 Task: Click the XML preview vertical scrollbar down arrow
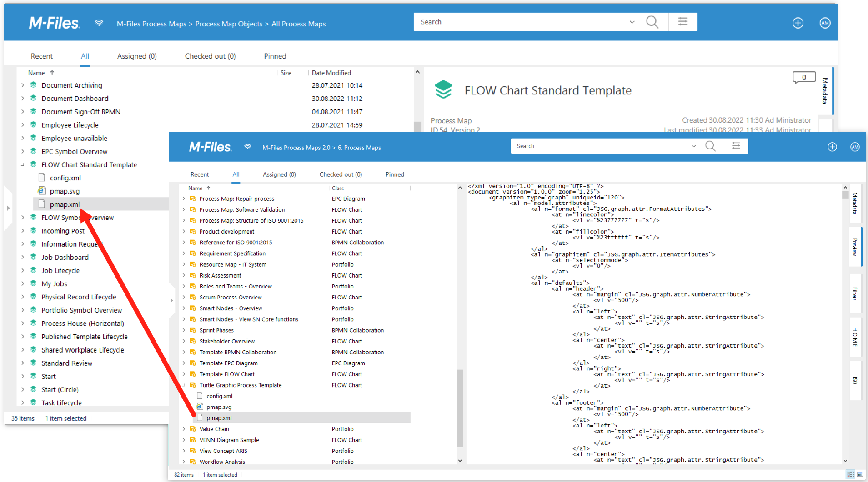coord(845,461)
